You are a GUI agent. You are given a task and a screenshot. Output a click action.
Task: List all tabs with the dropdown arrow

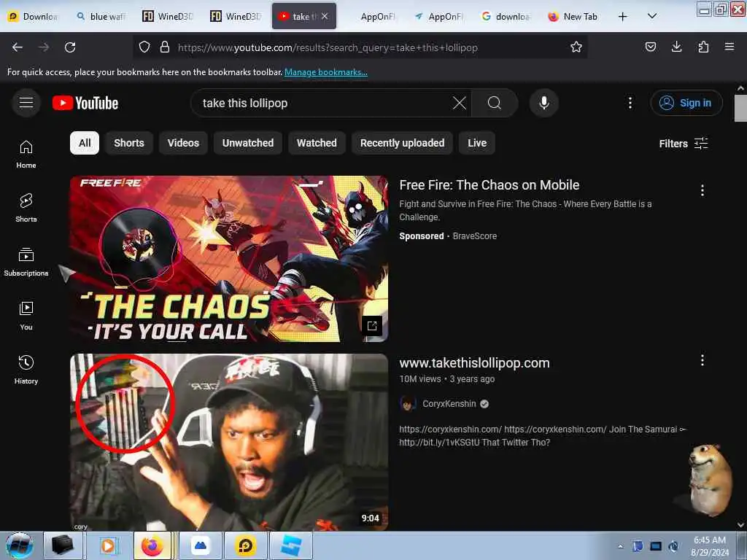tap(652, 16)
